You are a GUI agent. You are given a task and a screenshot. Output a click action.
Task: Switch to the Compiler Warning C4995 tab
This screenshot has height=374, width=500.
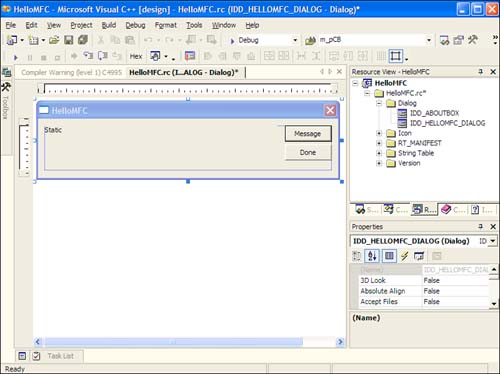(x=71, y=72)
